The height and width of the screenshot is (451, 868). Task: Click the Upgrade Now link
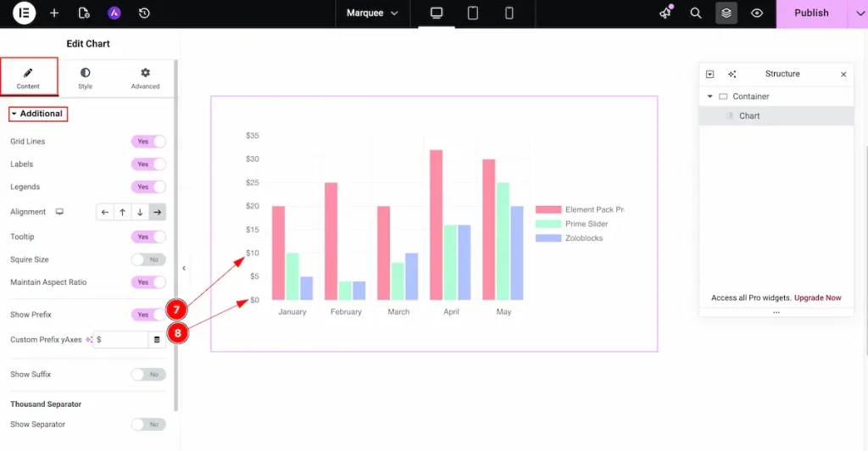tap(817, 298)
